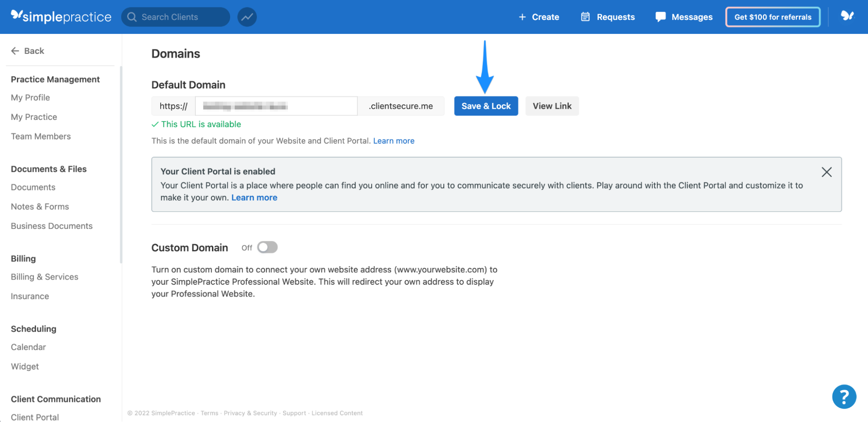Click Get $100 for referrals button

[773, 17]
